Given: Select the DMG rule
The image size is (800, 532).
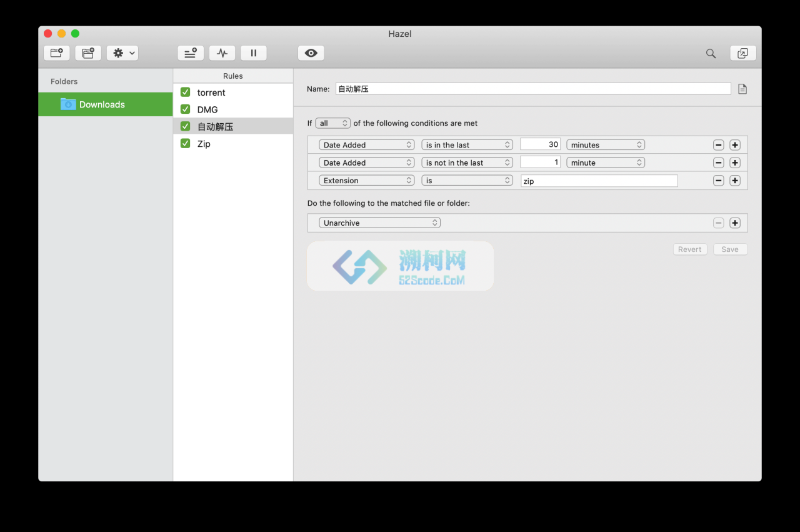Looking at the screenshot, I should tap(232, 109).
